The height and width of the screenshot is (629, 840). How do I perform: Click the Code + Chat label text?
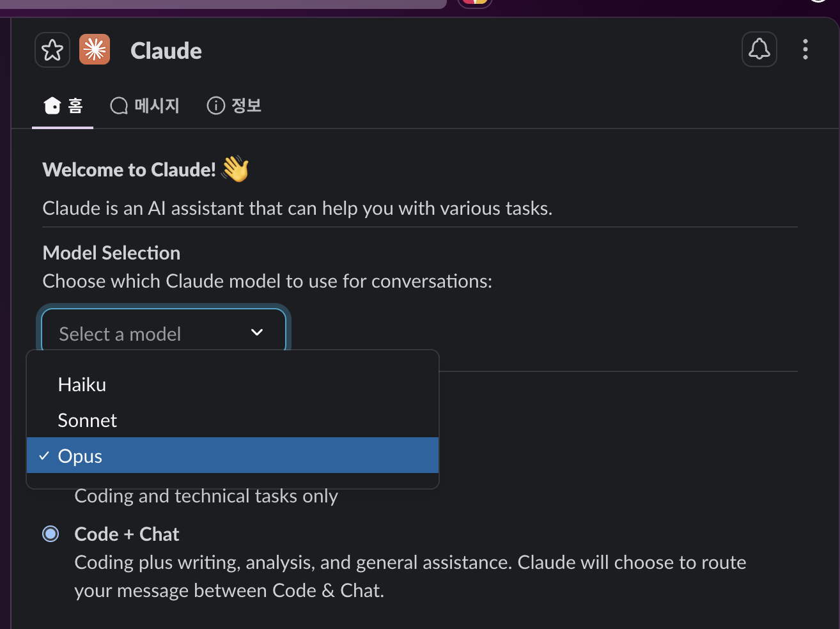(x=127, y=534)
